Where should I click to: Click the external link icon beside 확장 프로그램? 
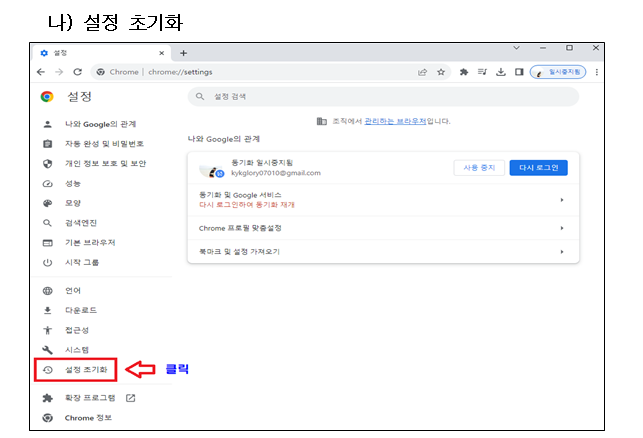pyautogui.click(x=130, y=398)
